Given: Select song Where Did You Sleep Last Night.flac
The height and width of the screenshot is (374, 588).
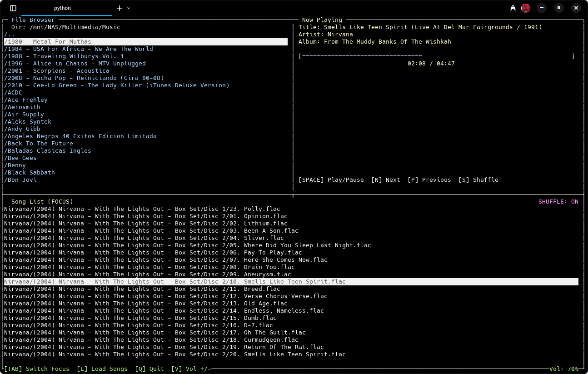Looking at the screenshot, I should 188,245.
